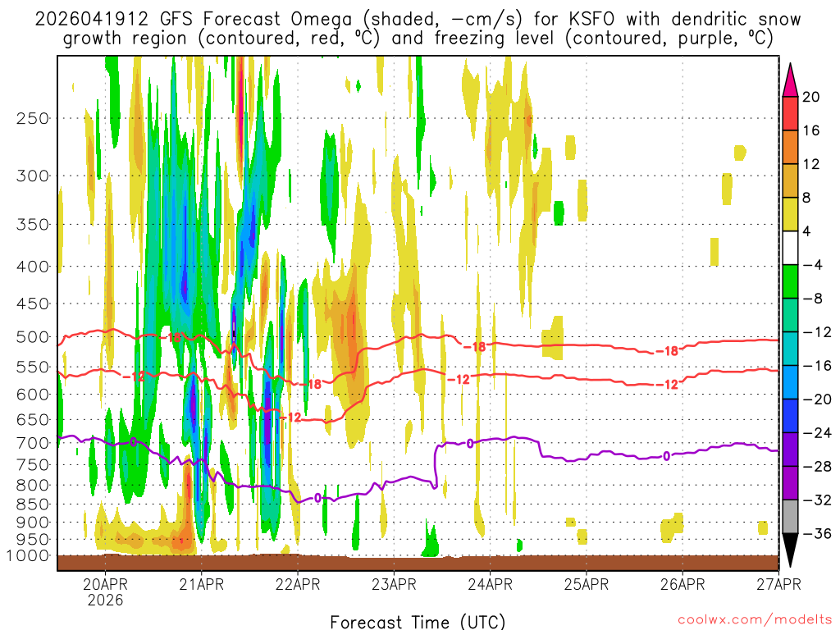Click the gray colorbar segment between -32 and -36

coord(790,517)
